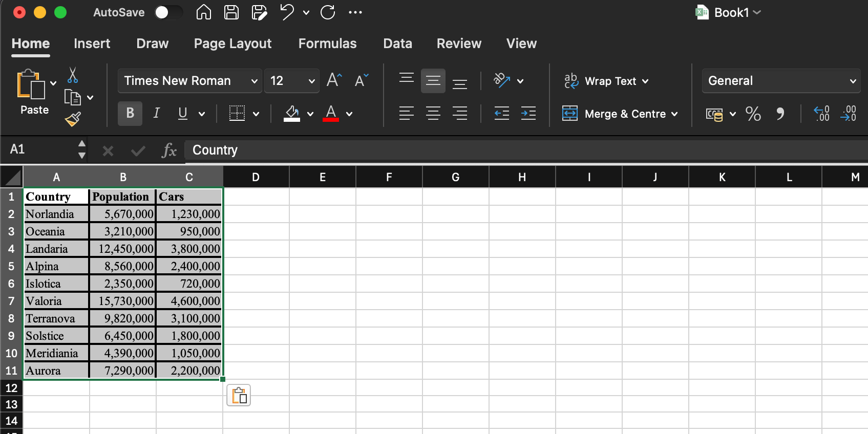Toggle Align Text Left
Viewport: 868px width, 434px height.
407,113
